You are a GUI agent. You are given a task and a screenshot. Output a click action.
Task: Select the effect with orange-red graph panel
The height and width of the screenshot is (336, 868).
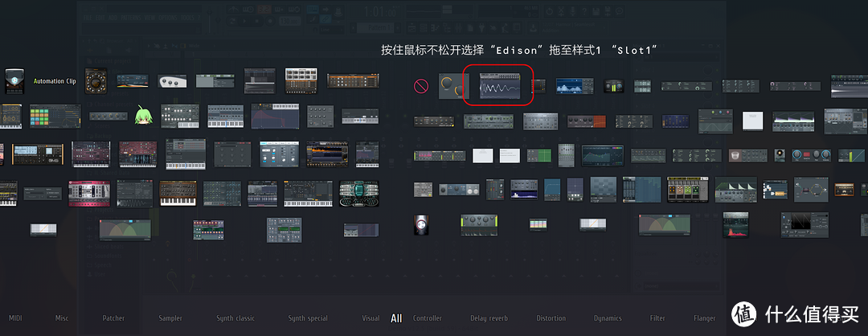[586, 121]
